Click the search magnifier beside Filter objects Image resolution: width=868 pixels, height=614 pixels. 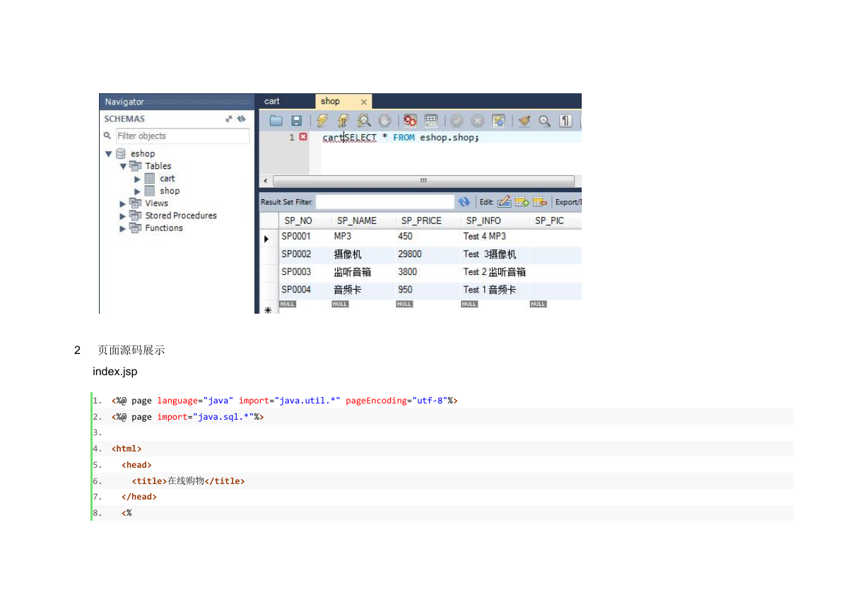tap(107, 136)
